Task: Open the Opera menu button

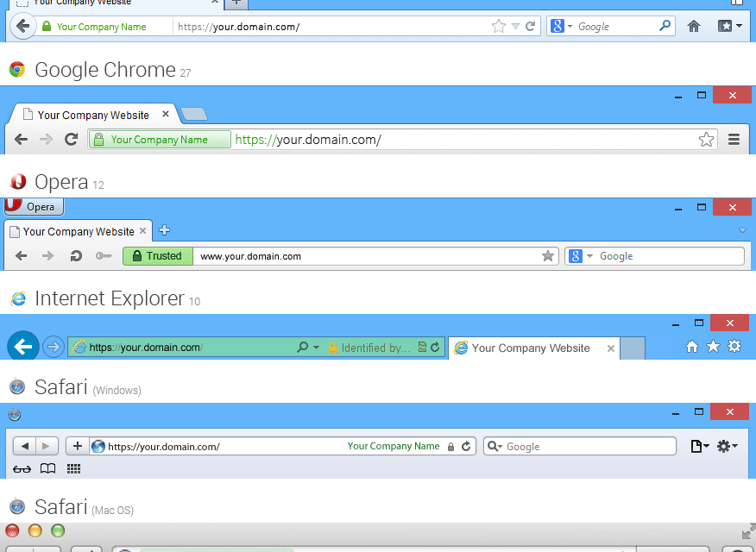Action: (x=34, y=207)
